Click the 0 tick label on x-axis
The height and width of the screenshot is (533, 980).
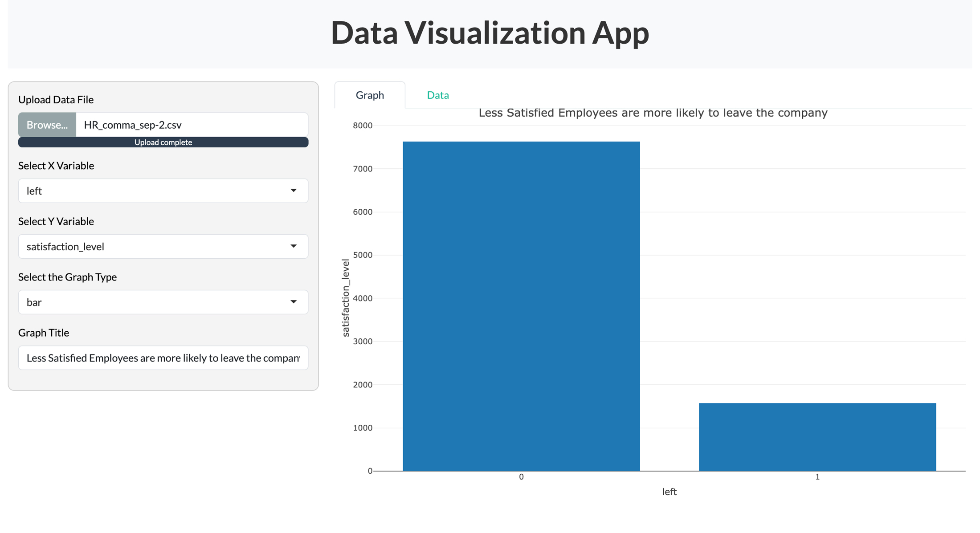pos(521,477)
